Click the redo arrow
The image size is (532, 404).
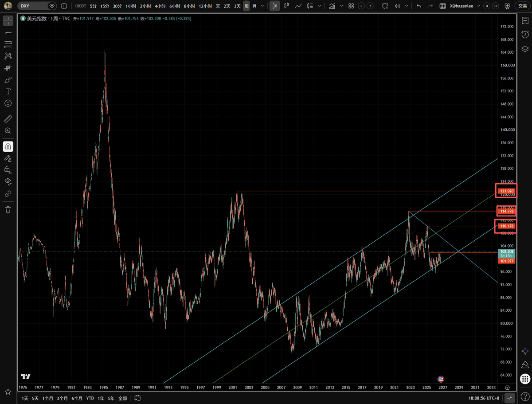430,6
